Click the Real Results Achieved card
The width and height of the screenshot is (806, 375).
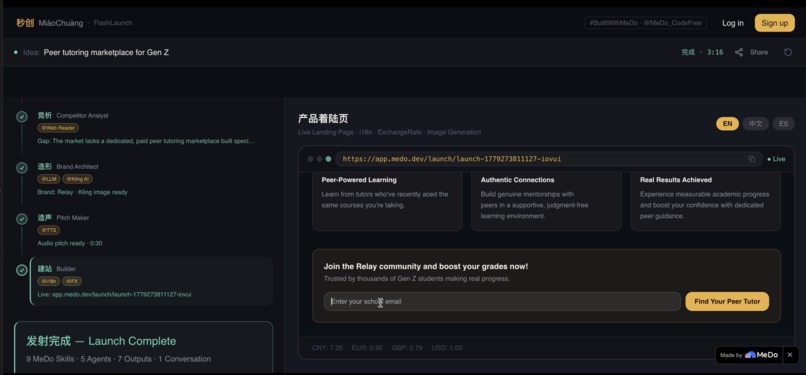[x=706, y=201]
